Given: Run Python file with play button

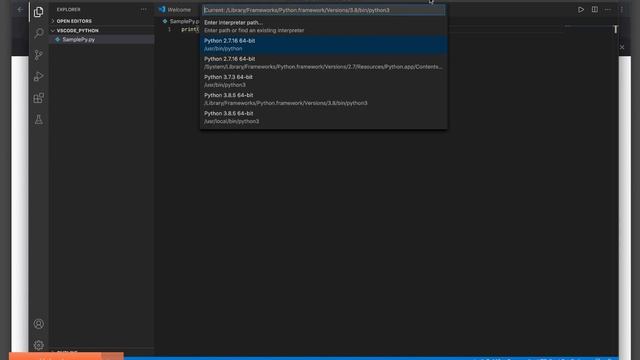Looking at the screenshot, I should click(x=580, y=9).
